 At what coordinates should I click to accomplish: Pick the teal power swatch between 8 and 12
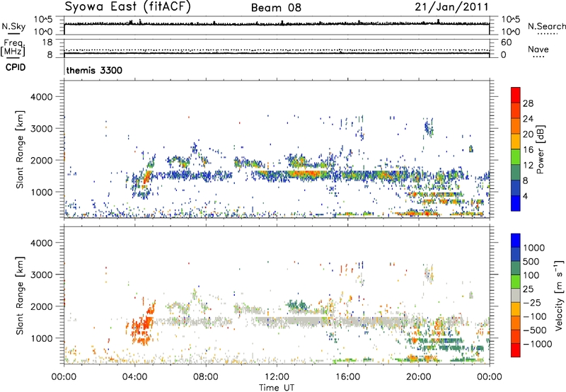tap(516, 173)
